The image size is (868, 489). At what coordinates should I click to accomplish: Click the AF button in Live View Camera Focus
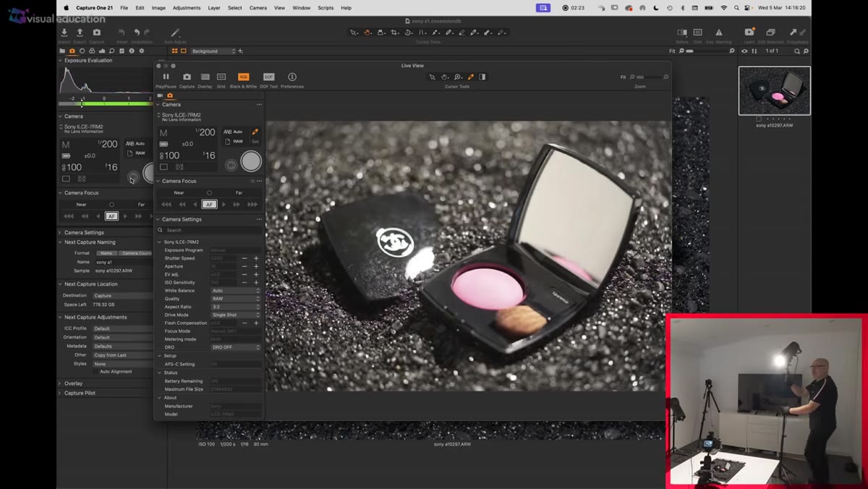(x=209, y=204)
